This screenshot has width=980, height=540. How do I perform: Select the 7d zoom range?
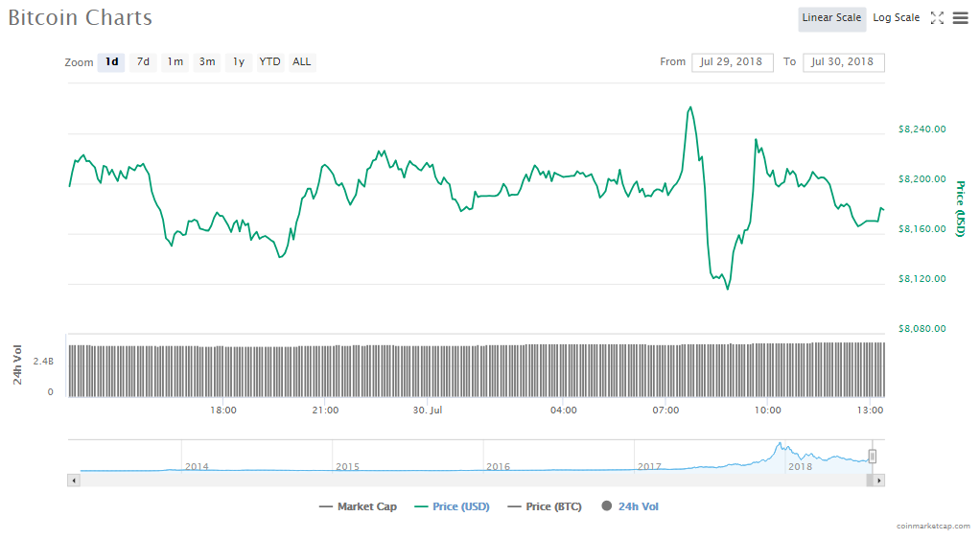(x=143, y=62)
